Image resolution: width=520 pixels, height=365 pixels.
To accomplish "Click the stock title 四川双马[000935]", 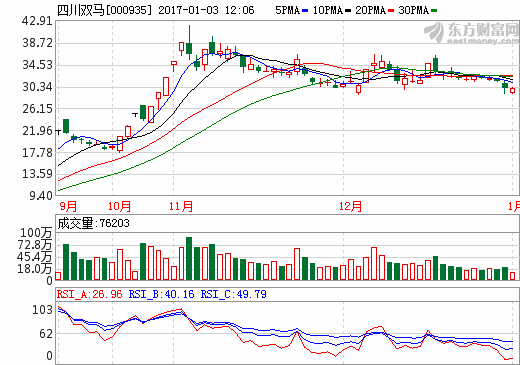I will click(104, 10).
